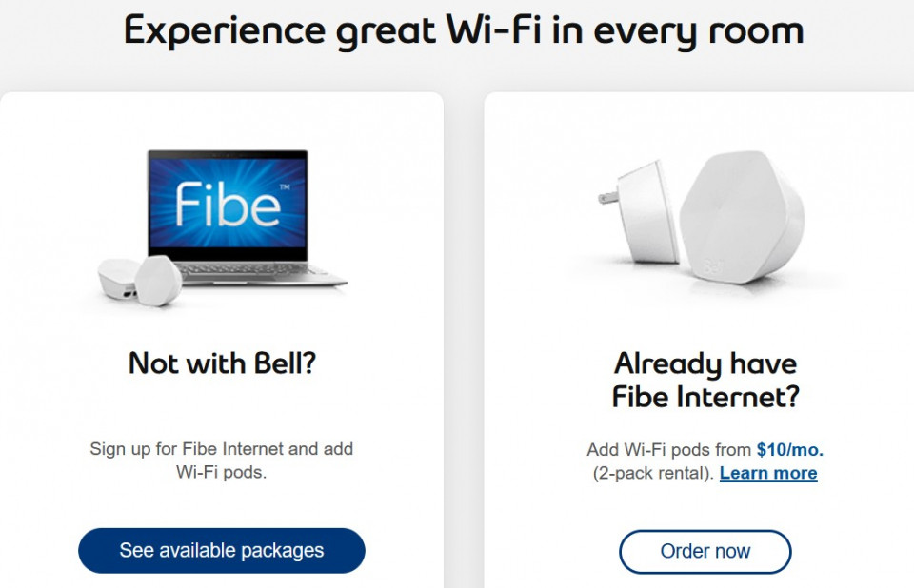Click the "(2-pack rental)" text
Viewport: 914px width, 588px height.
point(653,473)
